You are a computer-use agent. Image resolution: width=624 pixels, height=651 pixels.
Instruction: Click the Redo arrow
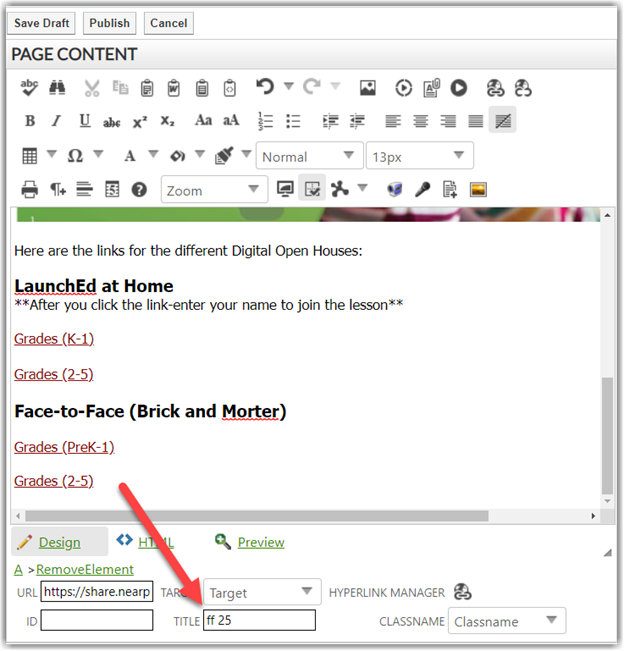[x=312, y=87]
